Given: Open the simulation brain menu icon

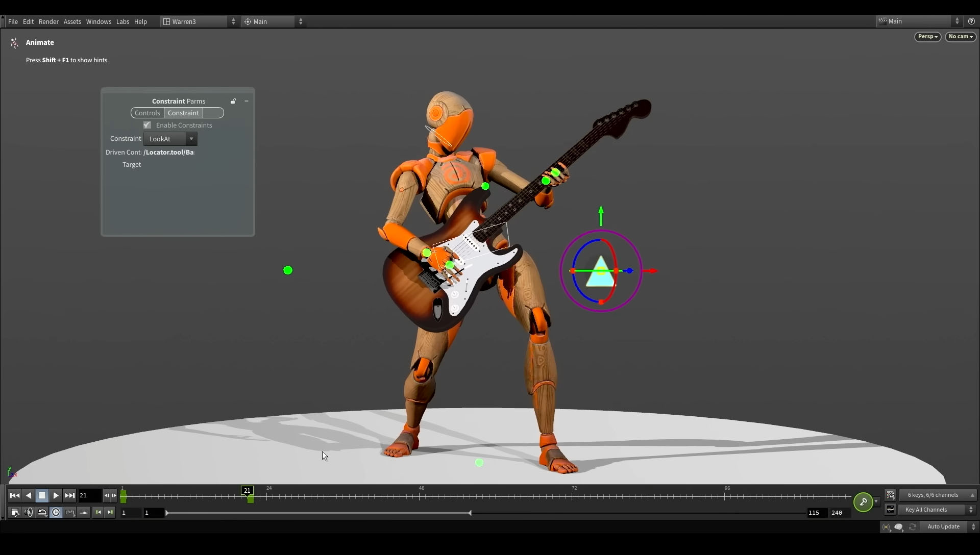Looking at the screenshot, I should click(x=899, y=527).
